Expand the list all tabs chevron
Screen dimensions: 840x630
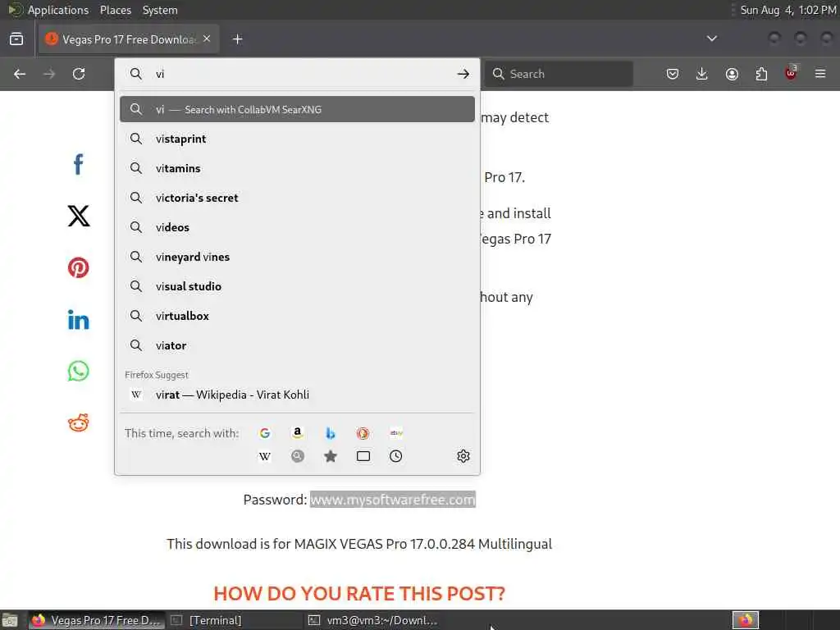[x=711, y=39]
